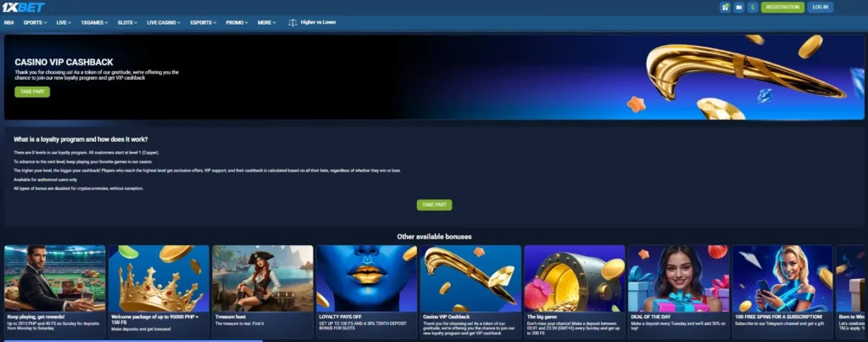The height and width of the screenshot is (342, 868).
Task: Expand the SPORTS dropdown menu
Action: coord(35,23)
